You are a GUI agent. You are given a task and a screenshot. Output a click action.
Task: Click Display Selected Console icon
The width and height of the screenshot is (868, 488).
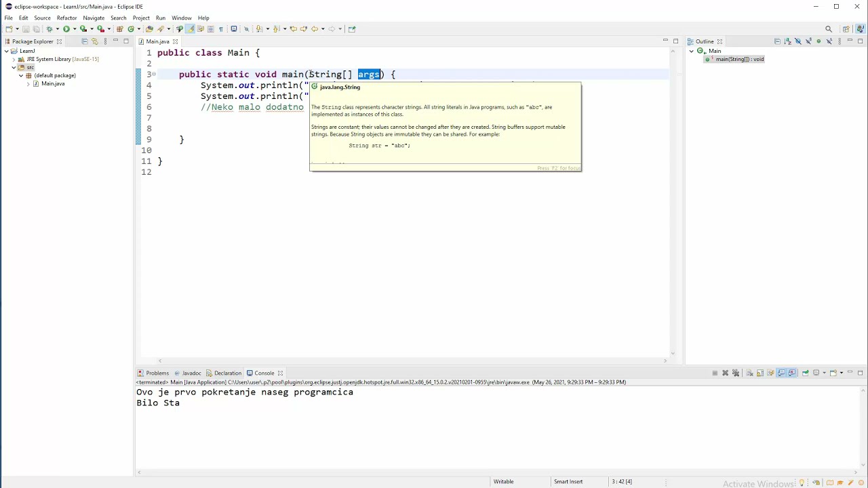click(x=816, y=373)
